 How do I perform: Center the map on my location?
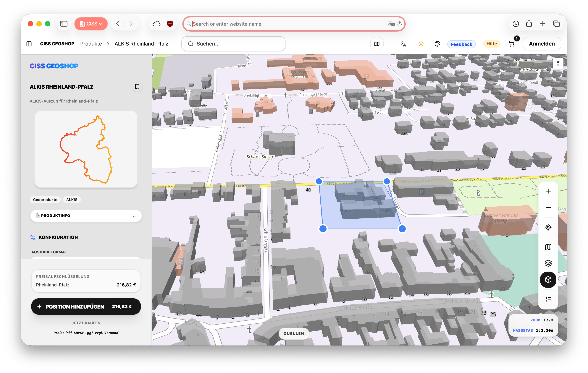548,227
